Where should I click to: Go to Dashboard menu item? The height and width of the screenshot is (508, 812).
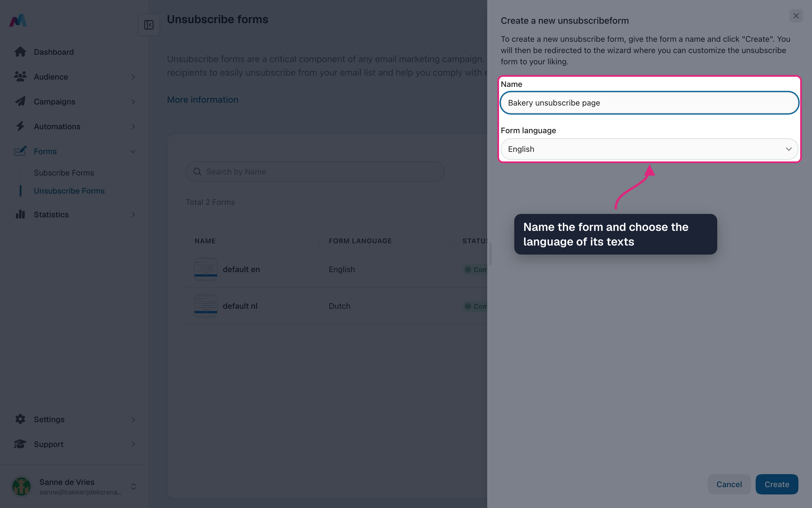pos(54,52)
